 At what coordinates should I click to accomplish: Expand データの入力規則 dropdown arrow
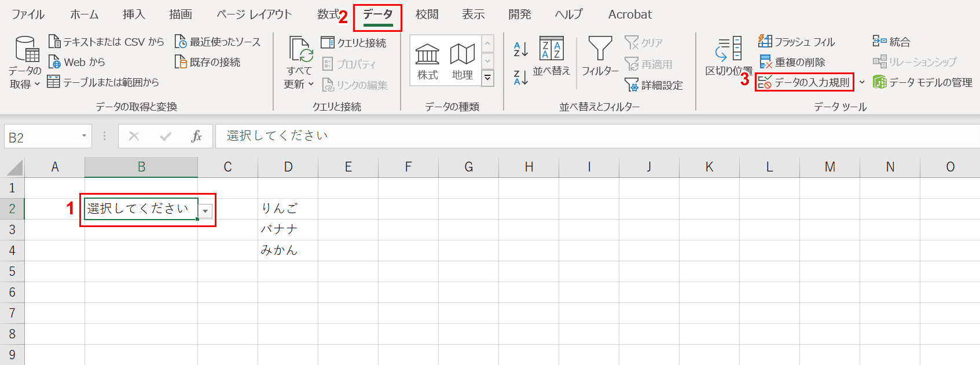click(x=862, y=82)
